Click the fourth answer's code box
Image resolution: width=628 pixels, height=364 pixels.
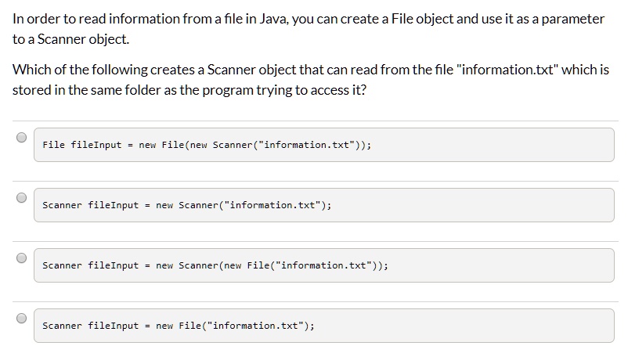tap(470, 326)
